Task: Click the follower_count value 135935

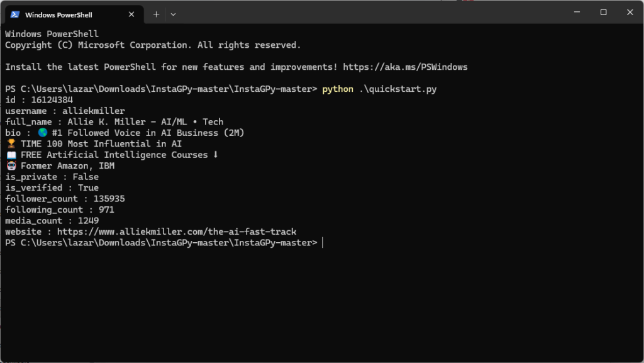Action: click(x=109, y=199)
